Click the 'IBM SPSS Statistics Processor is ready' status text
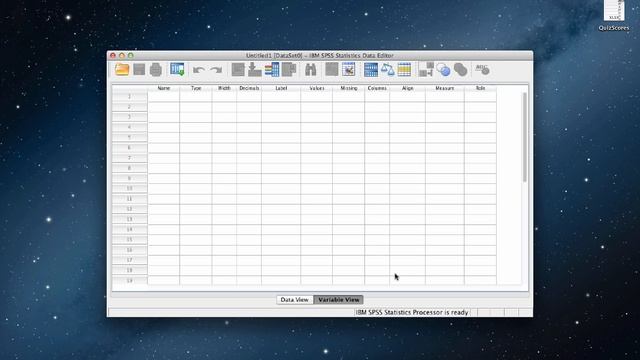Viewport: 640px width, 360px height. pyautogui.click(x=412, y=312)
